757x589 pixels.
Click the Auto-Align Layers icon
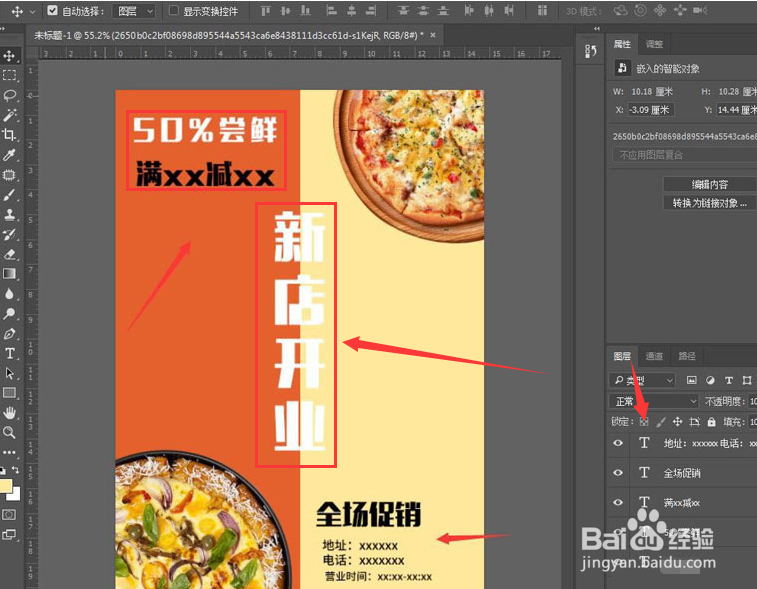[x=542, y=11]
